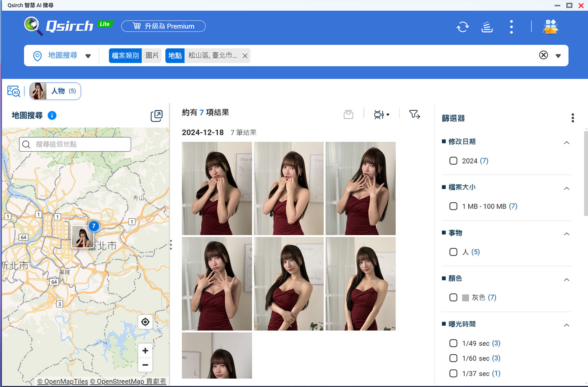Click the map cluster marker with 7

point(94,226)
